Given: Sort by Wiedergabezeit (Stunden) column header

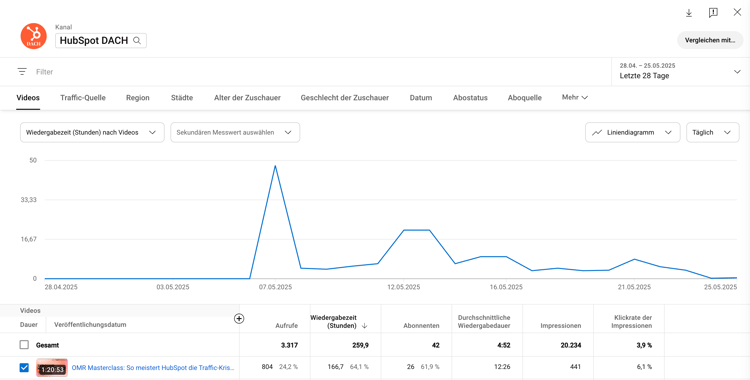Looking at the screenshot, I should [x=333, y=322].
